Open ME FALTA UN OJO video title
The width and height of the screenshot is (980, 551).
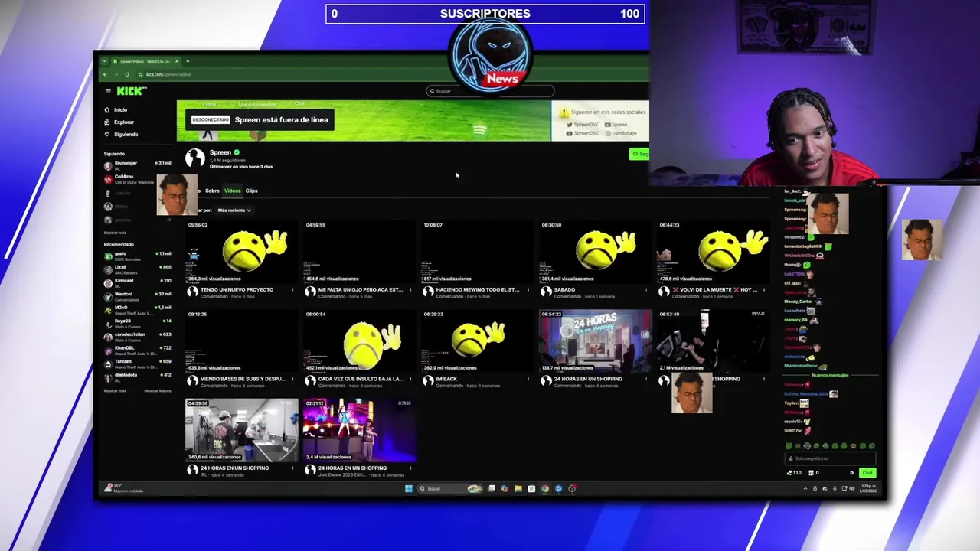pyautogui.click(x=360, y=290)
